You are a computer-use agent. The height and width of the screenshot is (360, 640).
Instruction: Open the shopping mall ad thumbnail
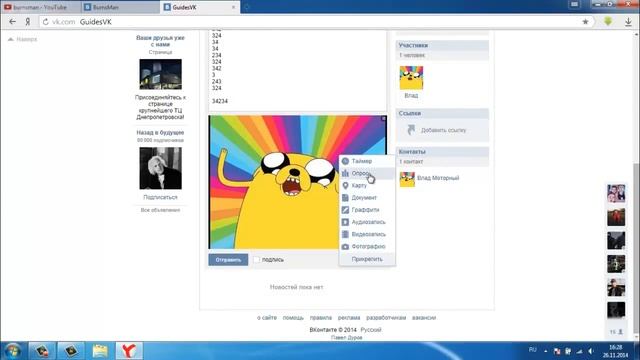click(x=160, y=74)
